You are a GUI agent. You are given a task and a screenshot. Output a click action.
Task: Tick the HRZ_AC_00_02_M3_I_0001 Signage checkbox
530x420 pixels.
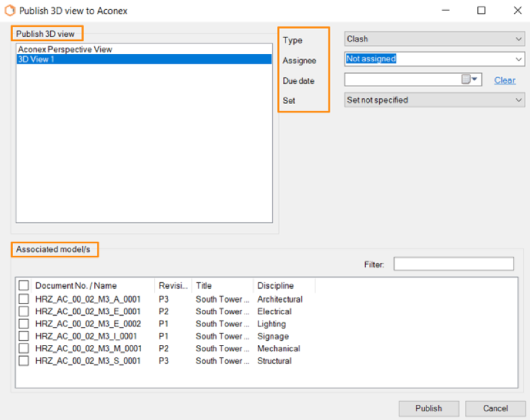pyautogui.click(x=24, y=336)
